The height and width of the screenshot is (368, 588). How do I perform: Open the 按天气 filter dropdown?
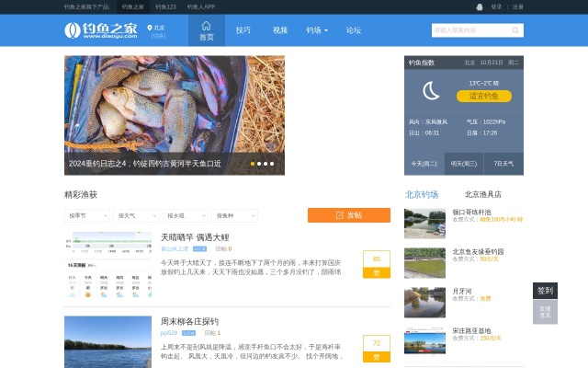tap(136, 215)
